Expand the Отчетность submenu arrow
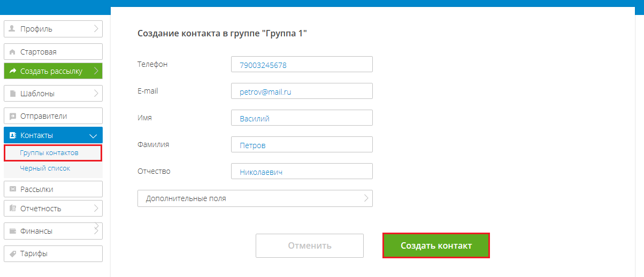This screenshot has height=277, width=644. (x=96, y=209)
